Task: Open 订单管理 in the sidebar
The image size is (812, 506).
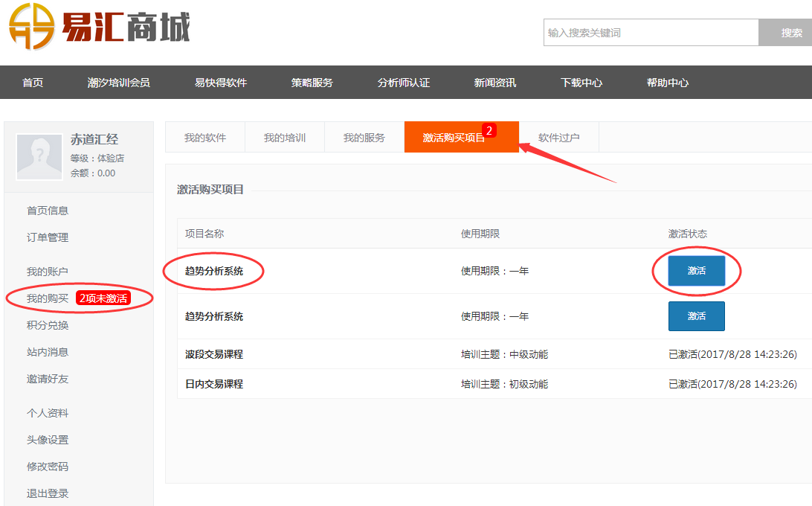Action: point(48,237)
